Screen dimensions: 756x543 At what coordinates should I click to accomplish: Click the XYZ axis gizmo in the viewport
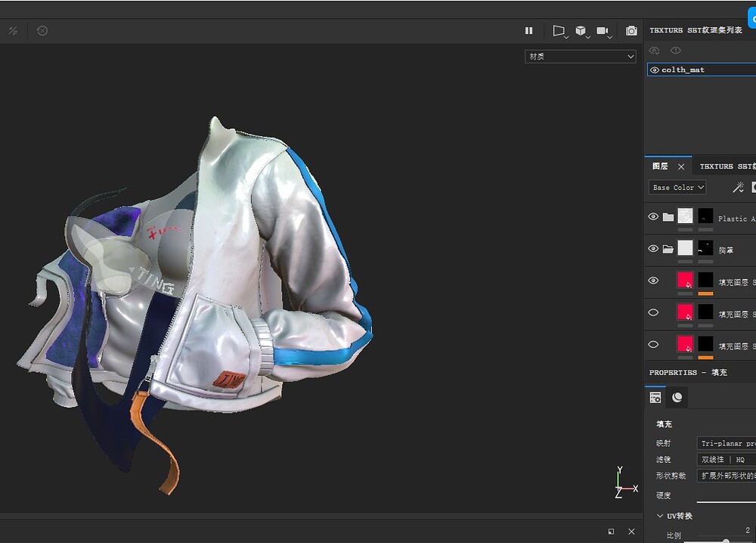(x=625, y=482)
